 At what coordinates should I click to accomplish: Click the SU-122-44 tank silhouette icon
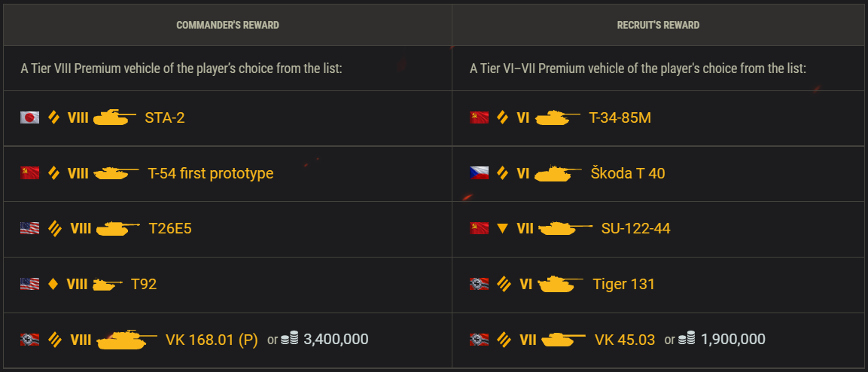[x=565, y=228]
